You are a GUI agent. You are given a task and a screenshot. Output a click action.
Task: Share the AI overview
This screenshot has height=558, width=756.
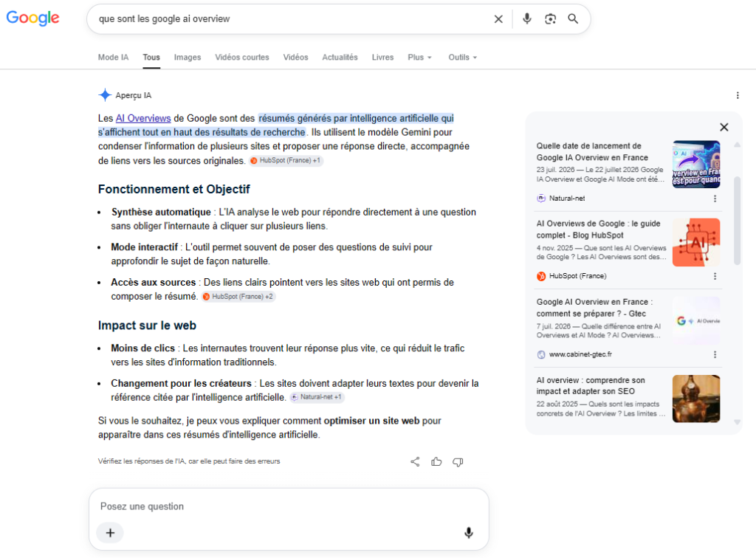tap(415, 461)
